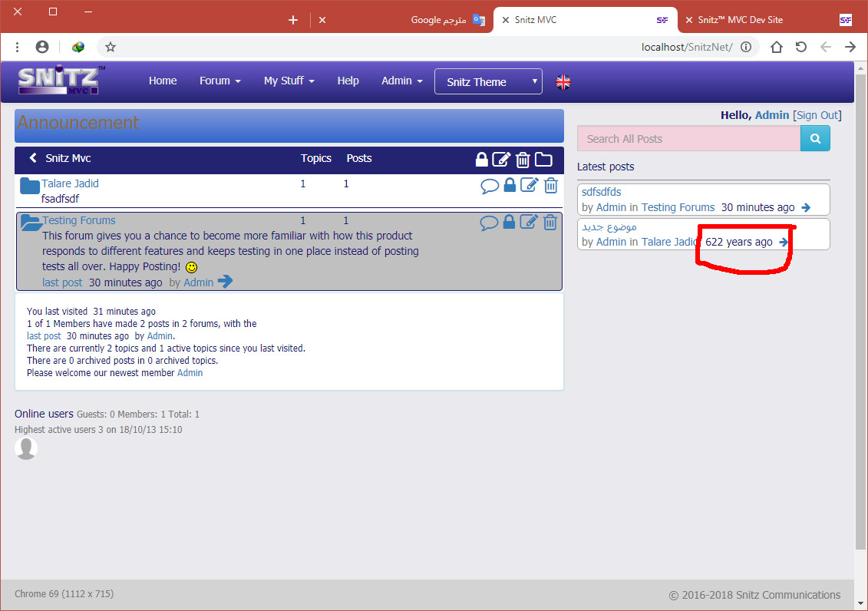Click speech bubble icon in Testing Forums row
Image resolution: width=868 pixels, height=611 pixels.
pyautogui.click(x=489, y=223)
